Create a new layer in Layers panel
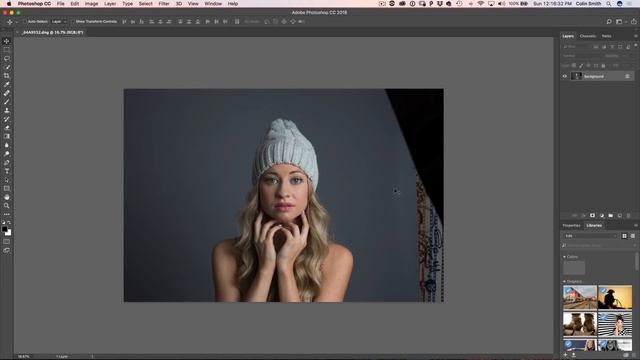Viewport: 640px width, 360px height. click(x=620, y=216)
